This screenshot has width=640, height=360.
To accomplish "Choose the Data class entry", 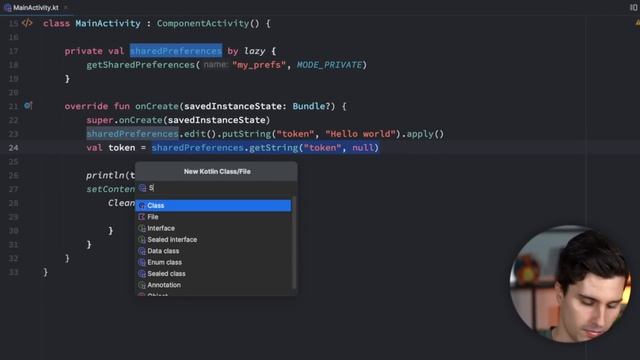I will point(213,251).
